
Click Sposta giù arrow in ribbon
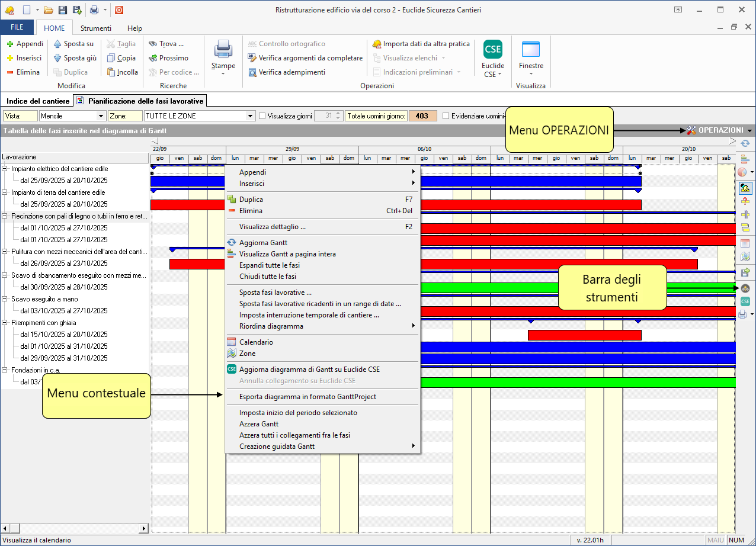[x=57, y=58]
